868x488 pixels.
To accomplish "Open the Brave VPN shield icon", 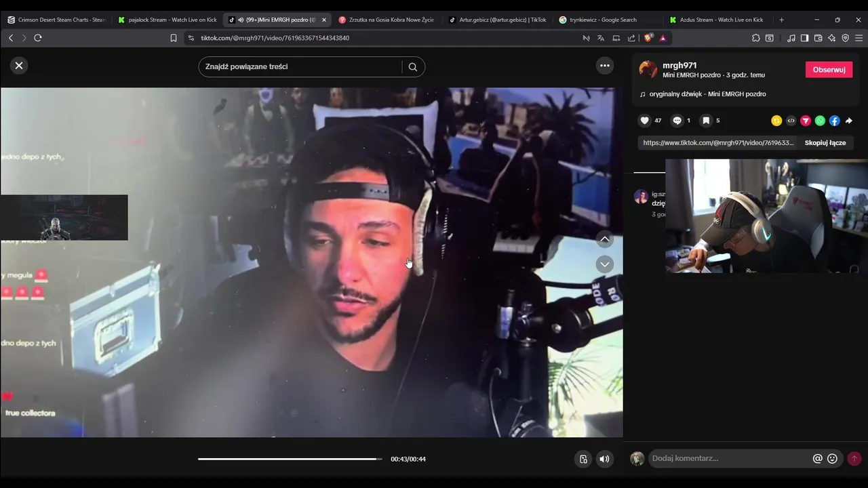I will pyautogui.click(x=845, y=38).
